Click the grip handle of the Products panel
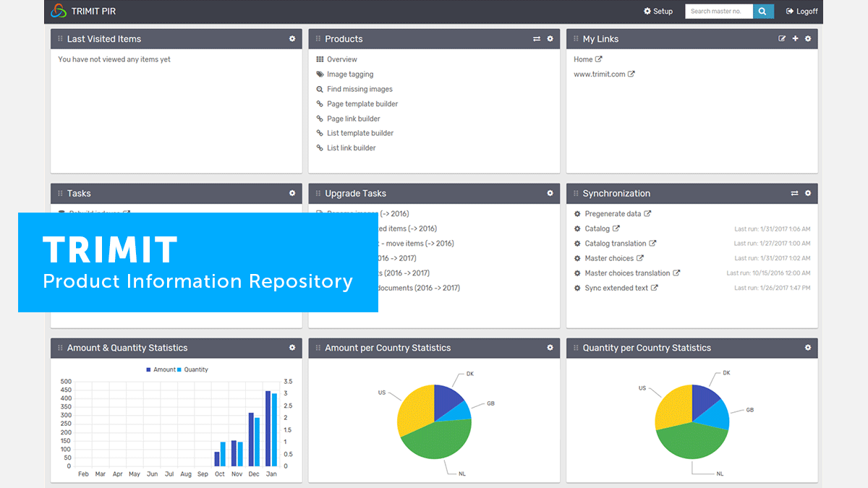This screenshot has width=868, height=488. (x=318, y=39)
